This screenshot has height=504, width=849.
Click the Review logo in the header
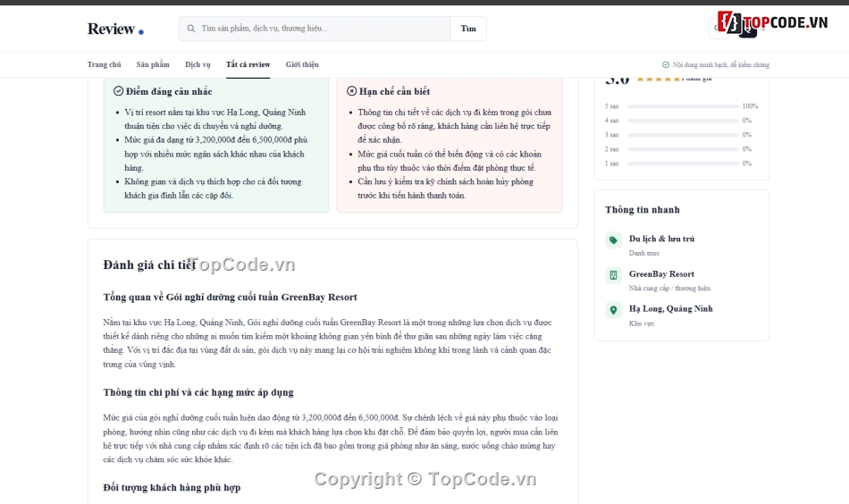tap(115, 29)
